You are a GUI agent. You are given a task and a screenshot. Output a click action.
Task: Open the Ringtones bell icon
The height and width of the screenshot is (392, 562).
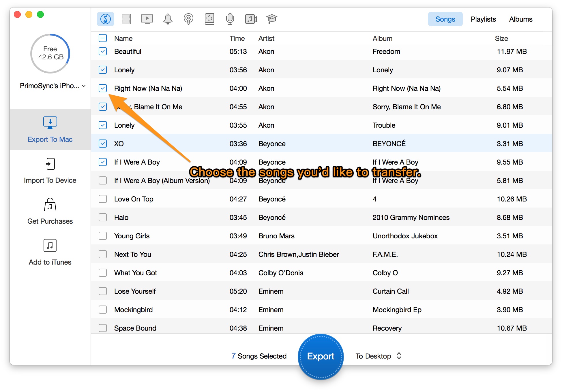point(168,19)
